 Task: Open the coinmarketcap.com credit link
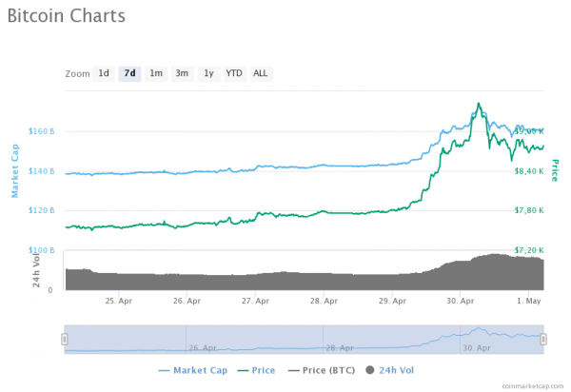(x=532, y=385)
